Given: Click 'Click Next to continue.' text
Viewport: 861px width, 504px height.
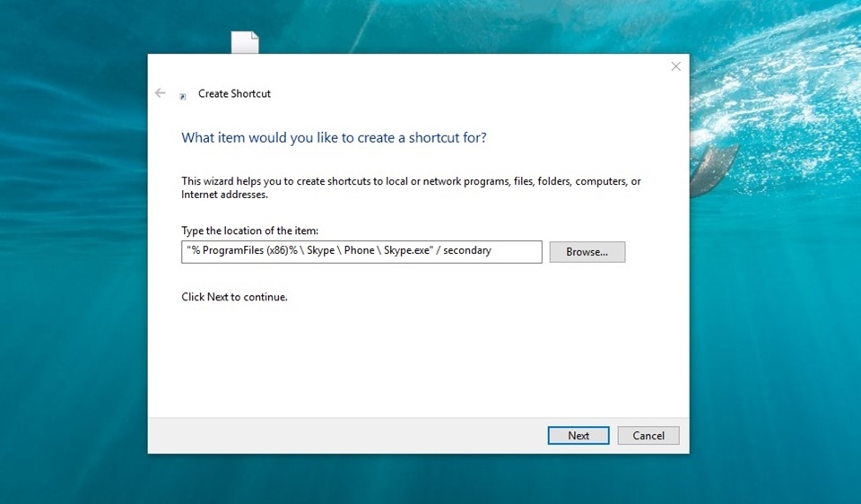Looking at the screenshot, I should tap(234, 297).
